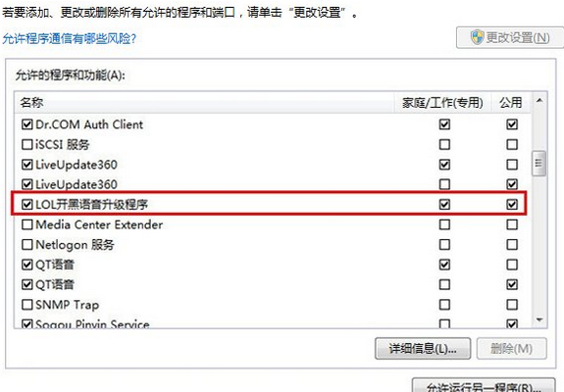Check Media Center Extender home/work checkbox

(444, 225)
